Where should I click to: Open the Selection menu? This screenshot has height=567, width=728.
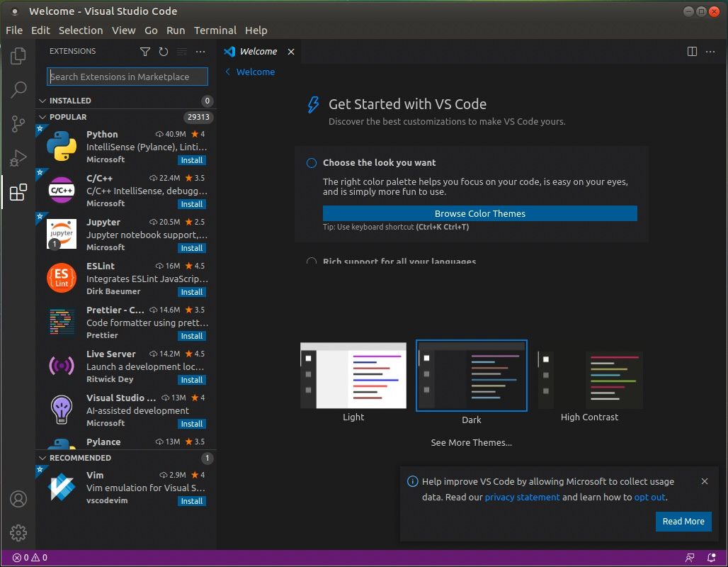pos(80,30)
